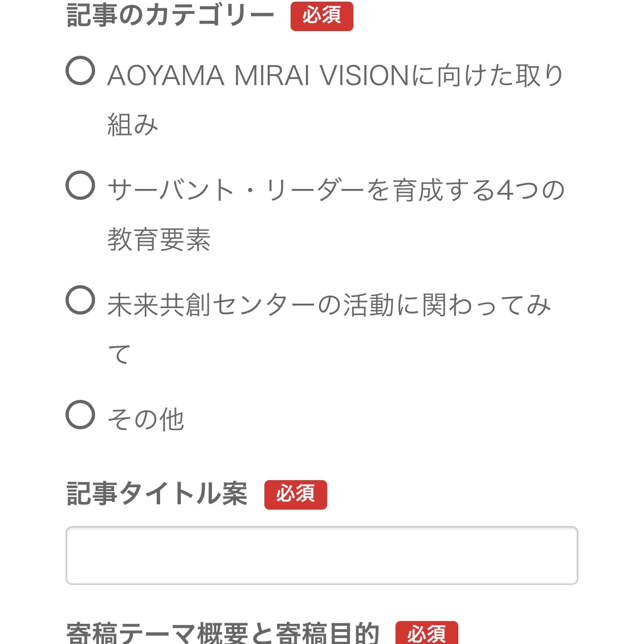The width and height of the screenshot is (644, 644).
Task: Click the 必須 badge beside 記事のカテゴリー
Action: (x=322, y=16)
